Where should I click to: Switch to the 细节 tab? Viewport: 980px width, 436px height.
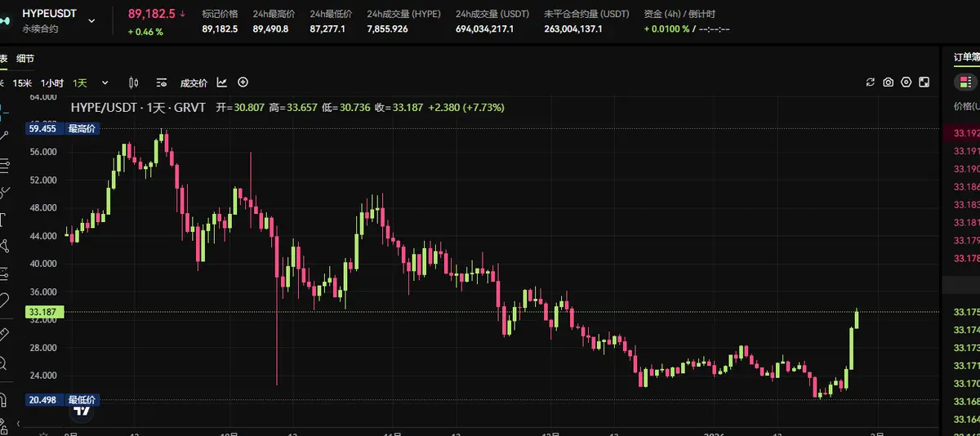(25, 58)
